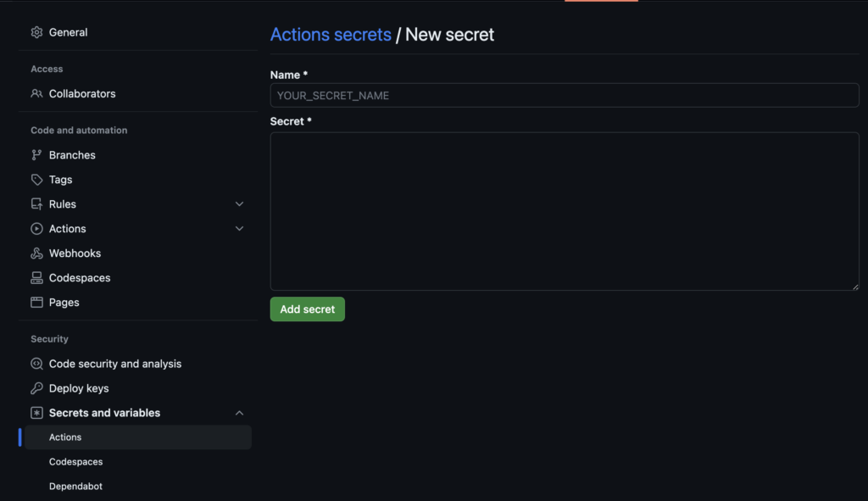The width and height of the screenshot is (868, 501).
Task: Click the Tags label icon
Action: coord(36,180)
